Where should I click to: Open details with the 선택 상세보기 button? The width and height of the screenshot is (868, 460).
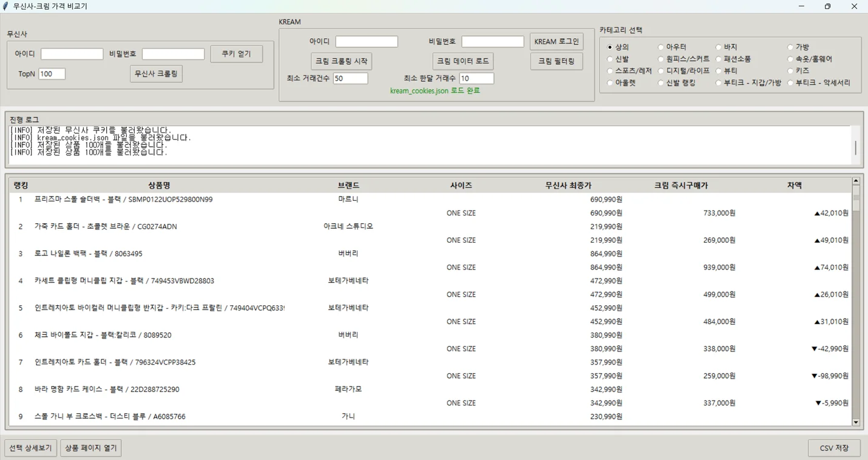(30, 447)
